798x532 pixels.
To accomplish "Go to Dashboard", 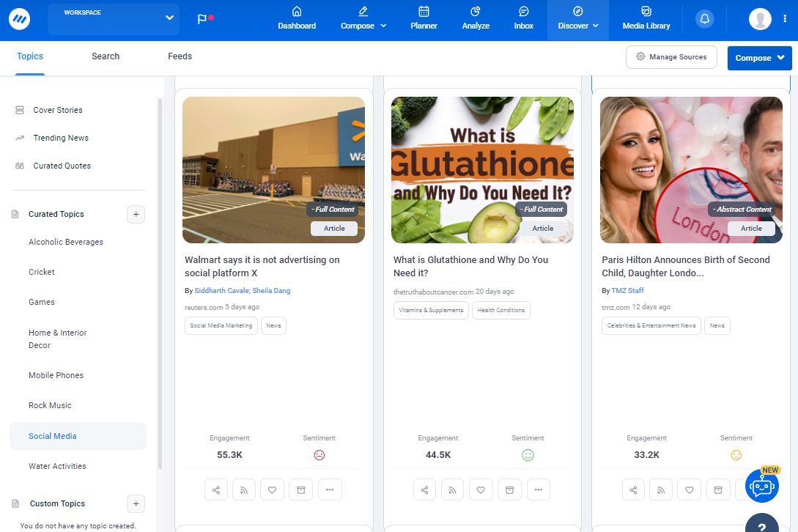I will click(x=297, y=19).
